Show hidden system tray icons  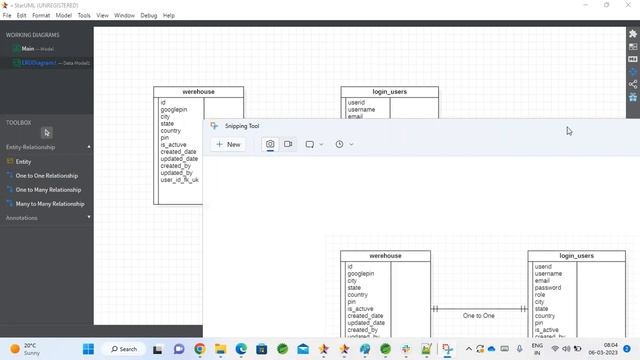coord(469,349)
